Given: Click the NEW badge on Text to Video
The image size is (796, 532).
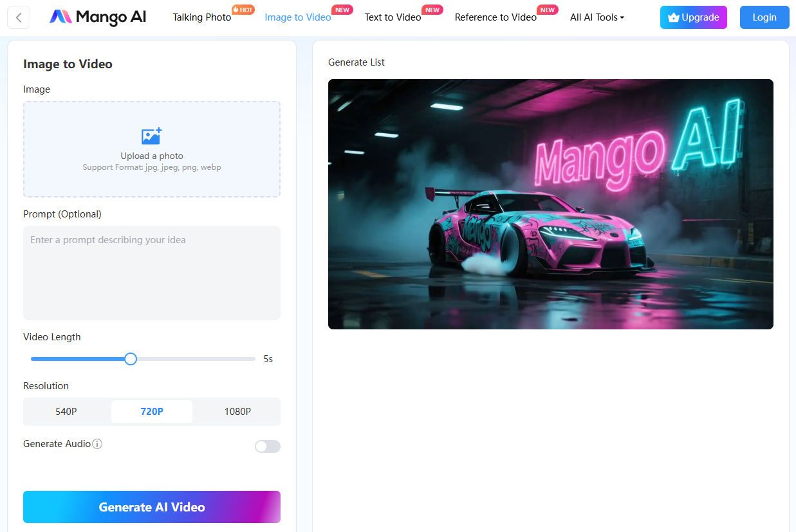Looking at the screenshot, I should pyautogui.click(x=432, y=10).
